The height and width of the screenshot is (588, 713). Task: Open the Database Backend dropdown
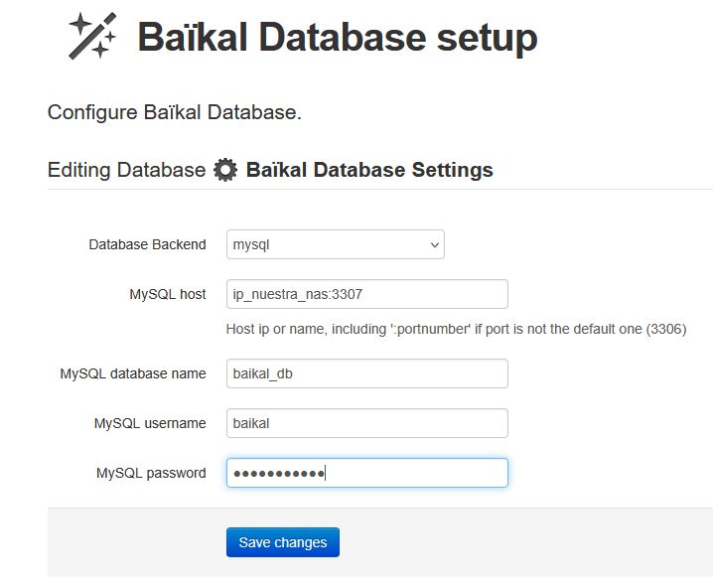[335, 244]
